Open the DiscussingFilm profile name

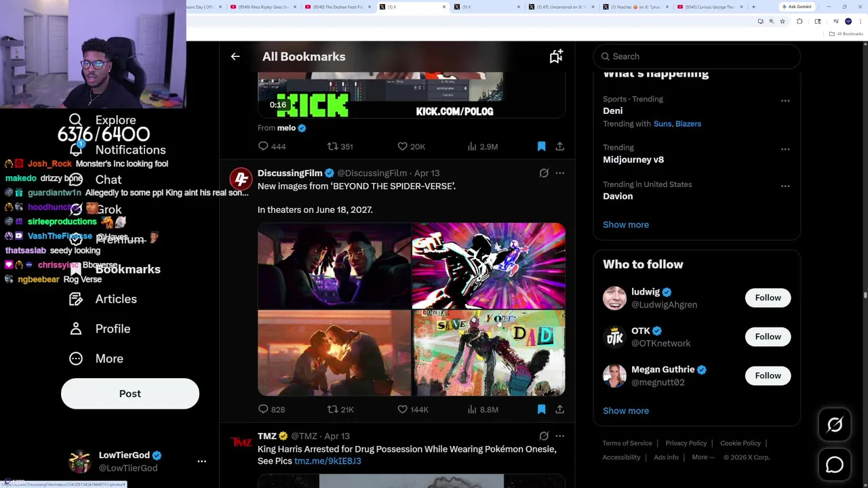290,173
